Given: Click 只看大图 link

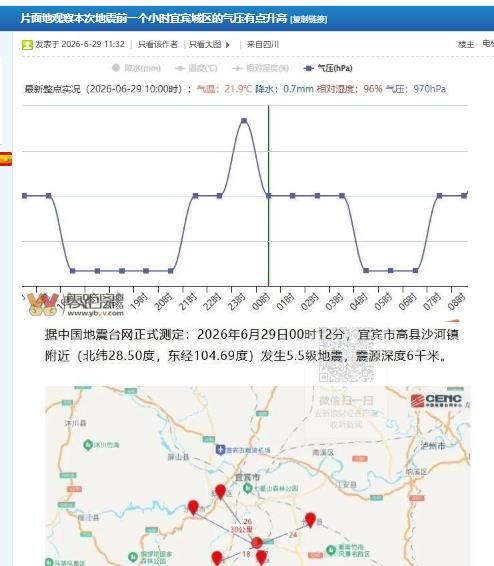Looking at the screenshot, I should pos(205,44).
